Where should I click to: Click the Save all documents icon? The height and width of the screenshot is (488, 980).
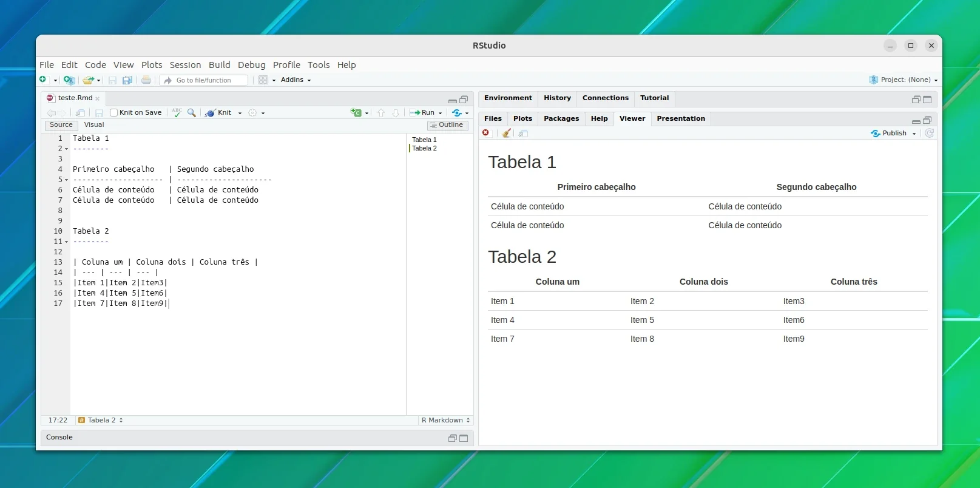pyautogui.click(x=127, y=80)
